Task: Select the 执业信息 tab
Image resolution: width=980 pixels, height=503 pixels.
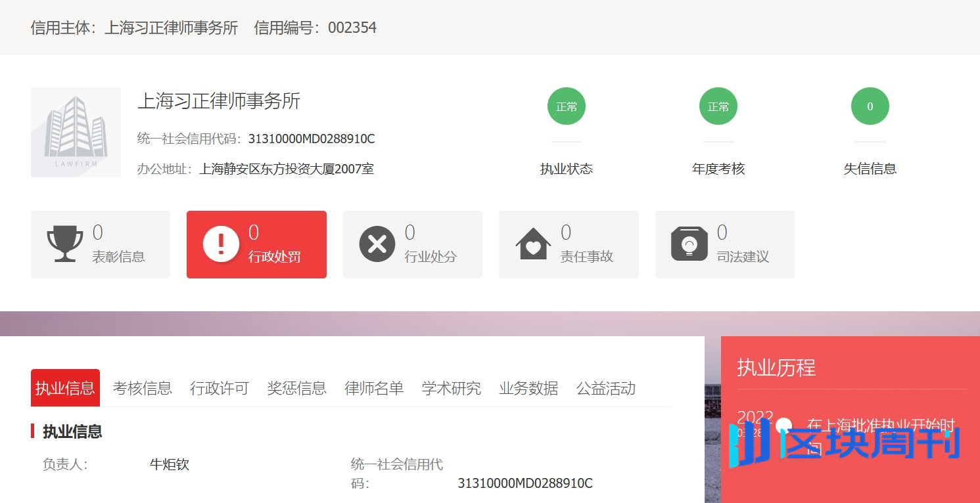Action: point(65,388)
